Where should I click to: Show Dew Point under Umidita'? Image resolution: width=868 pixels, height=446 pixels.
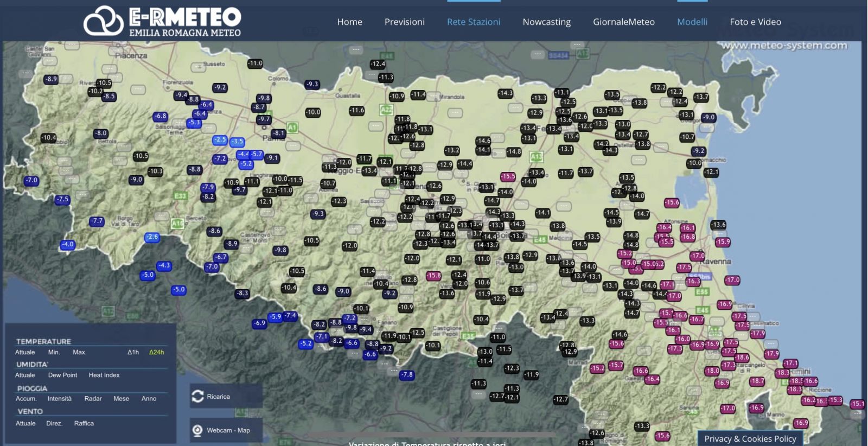pos(62,375)
